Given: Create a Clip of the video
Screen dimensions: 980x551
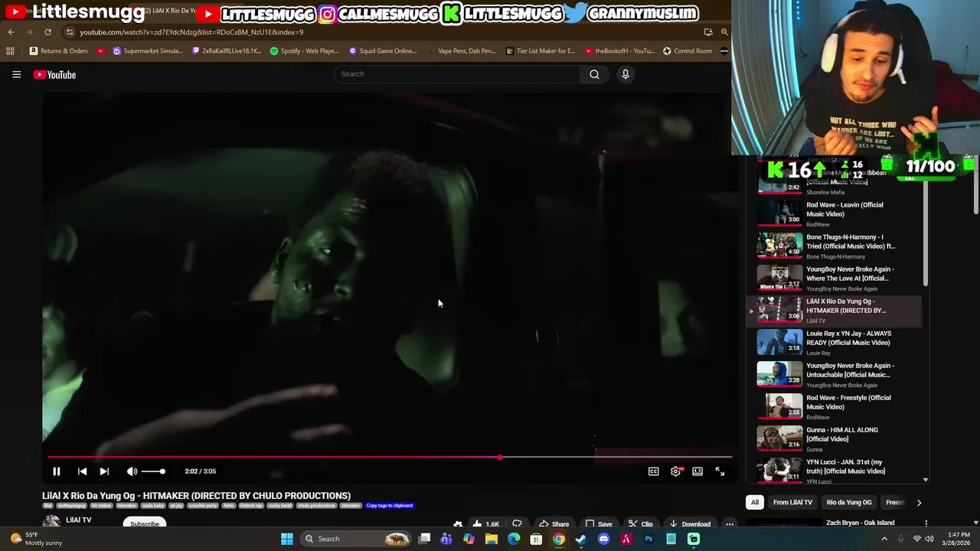Looking at the screenshot, I should point(640,524).
